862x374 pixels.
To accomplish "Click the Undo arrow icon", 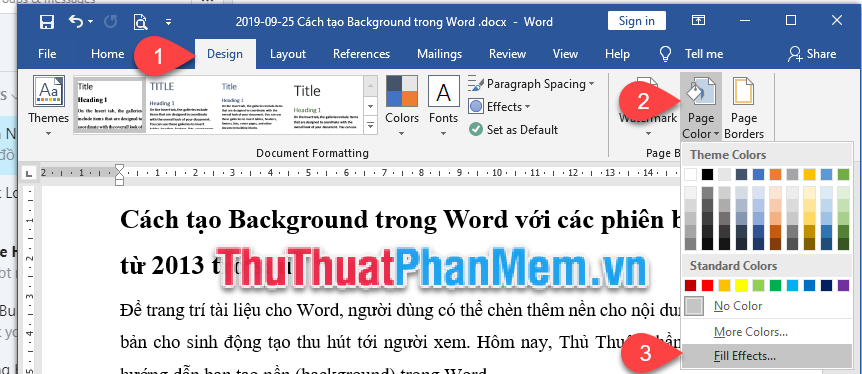I will tap(76, 21).
